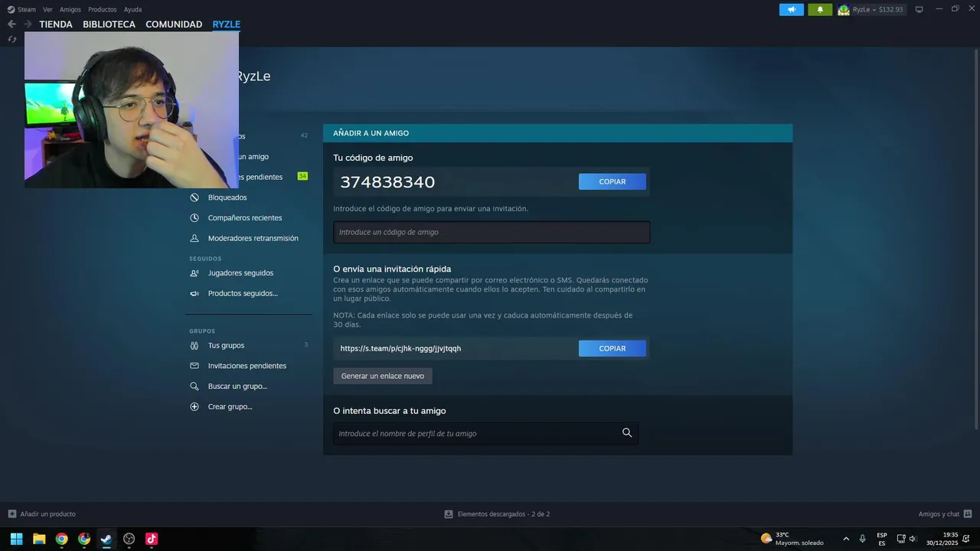Copy the friend code 374838340
The image size is (980, 551).
point(612,181)
